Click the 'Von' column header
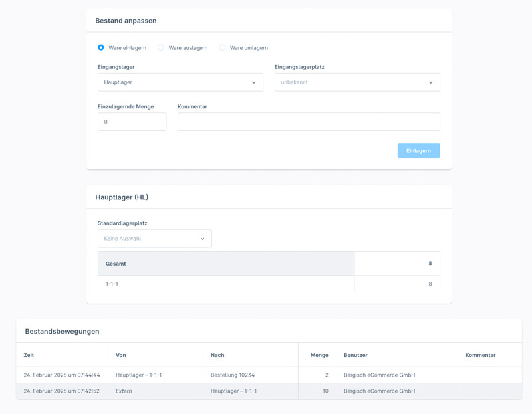Image resolution: width=532 pixels, height=414 pixels. pos(120,355)
